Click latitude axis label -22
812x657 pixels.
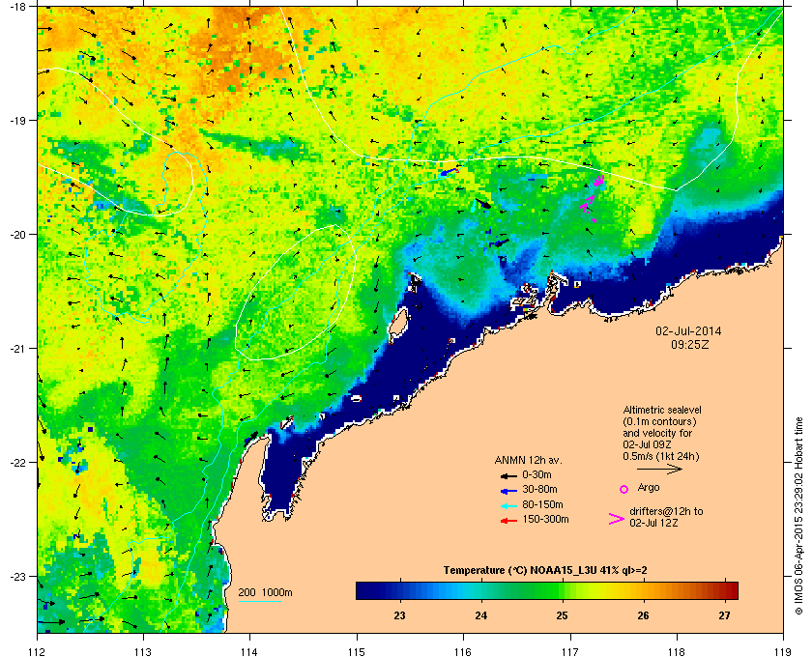[x=18, y=462]
